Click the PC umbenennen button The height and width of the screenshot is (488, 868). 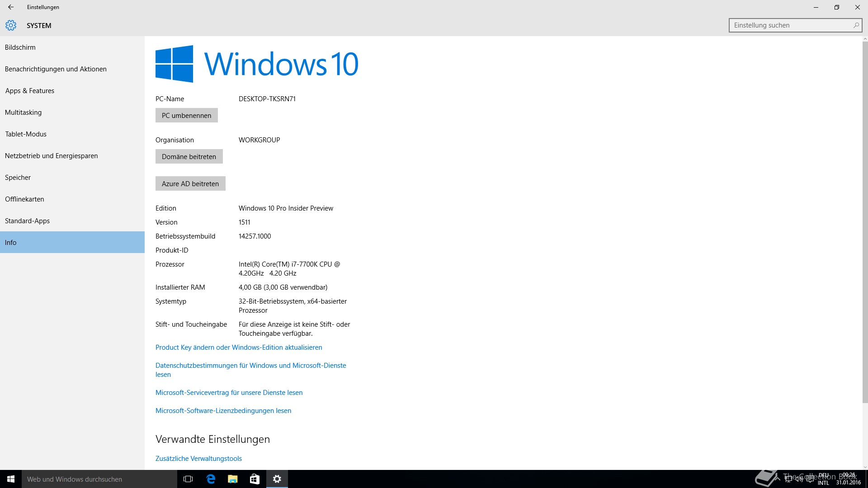187,115
